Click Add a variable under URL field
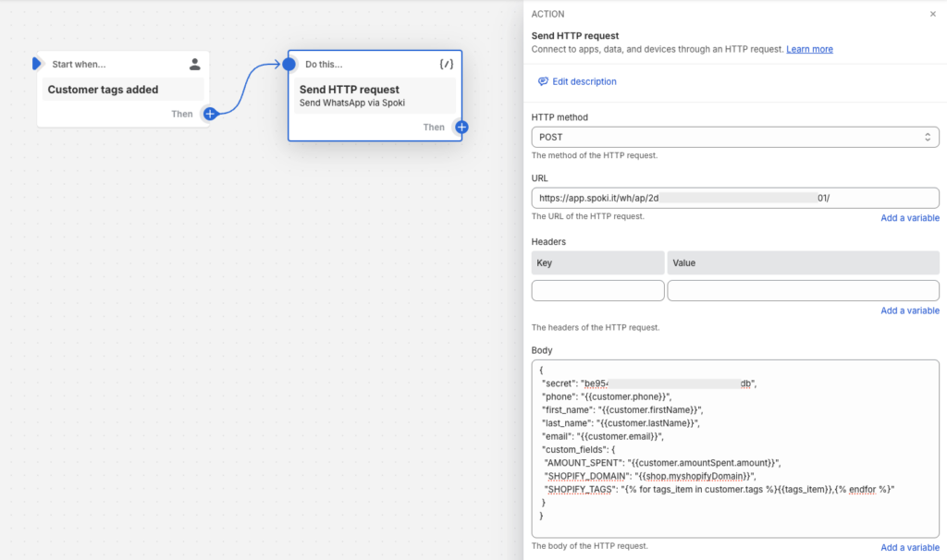The image size is (947, 560). click(x=909, y=218)
